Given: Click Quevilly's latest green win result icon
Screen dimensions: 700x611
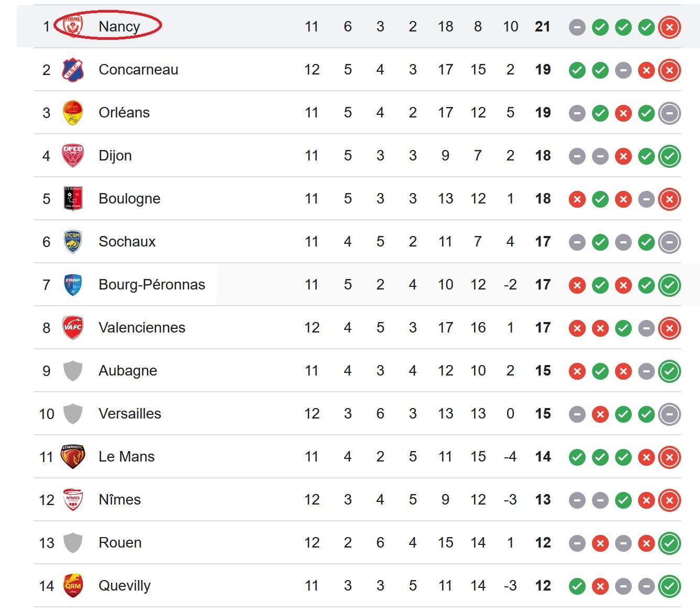Looking at the screenshot, I should click(x=670, y=586).
